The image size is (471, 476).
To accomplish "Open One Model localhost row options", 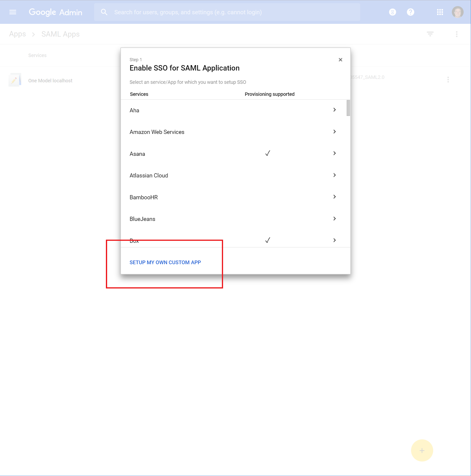I will click(x=448, y=80).
